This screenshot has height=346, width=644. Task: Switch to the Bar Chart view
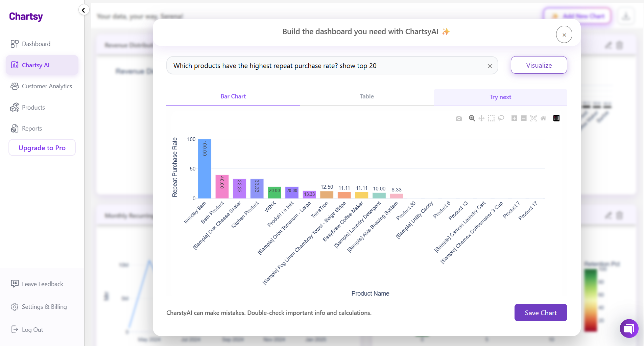[x=233, y=96]
